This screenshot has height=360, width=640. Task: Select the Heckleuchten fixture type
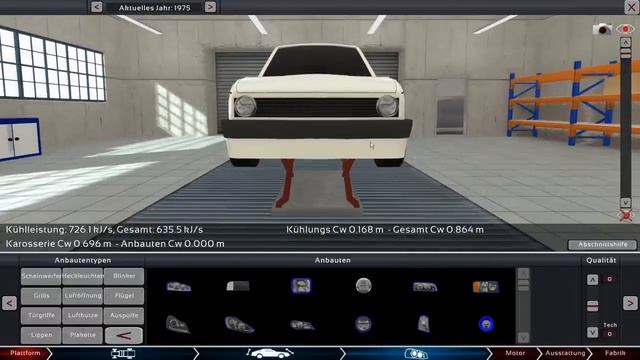coord(82,276)
